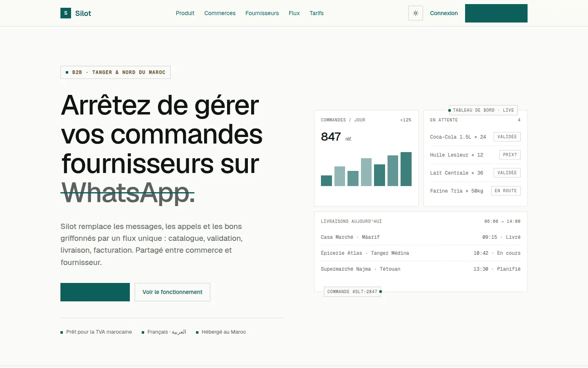
Task: Go to the Commerces nav link
Action: (x=220, y=13)
